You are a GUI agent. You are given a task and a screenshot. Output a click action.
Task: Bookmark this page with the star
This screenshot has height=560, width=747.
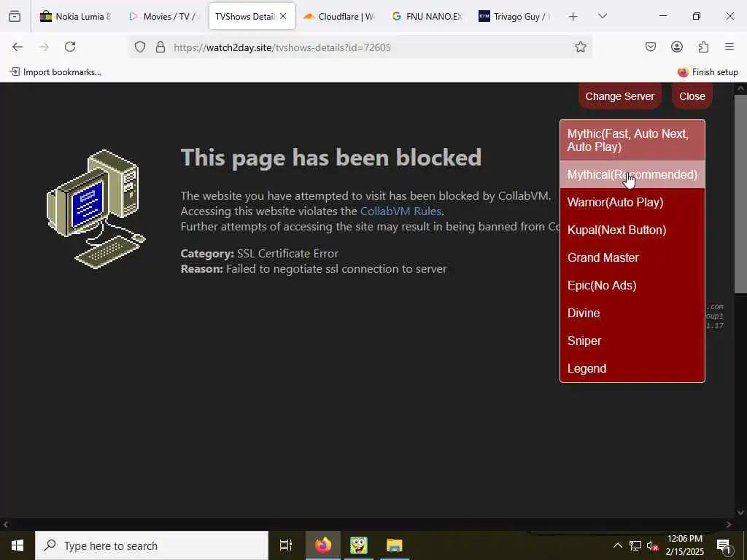coord(580,47)
